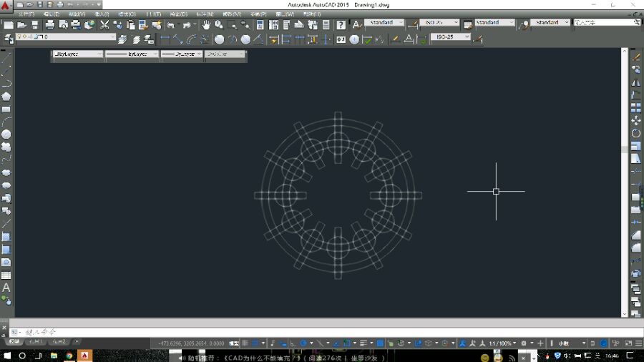Select the Hatch draw tool
This screenshot has width=644, height=362.
point(6,237)
